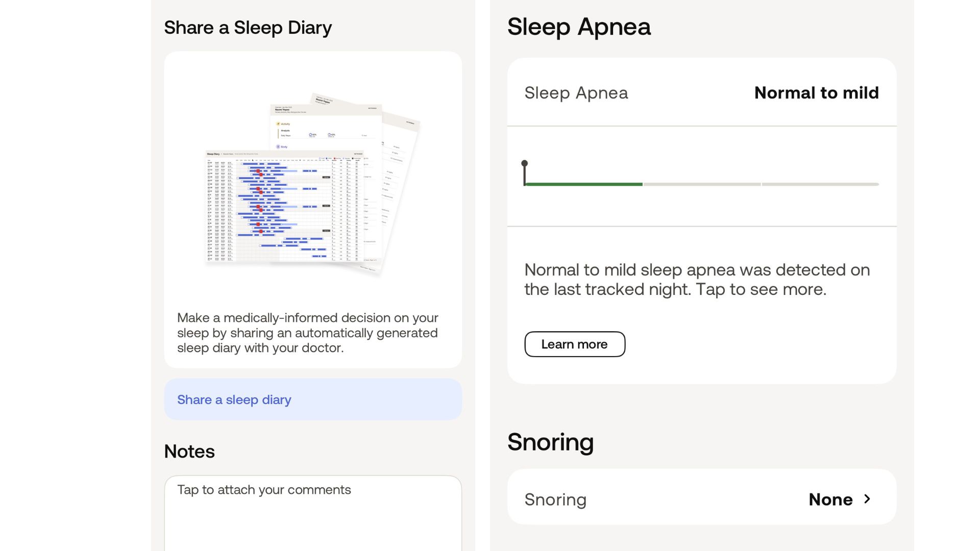The height and width of the screenshot is (551, 980).
Task: Click the Share a Sleep Diary heading
Action: pyautogui.click(x=248, y=28)
